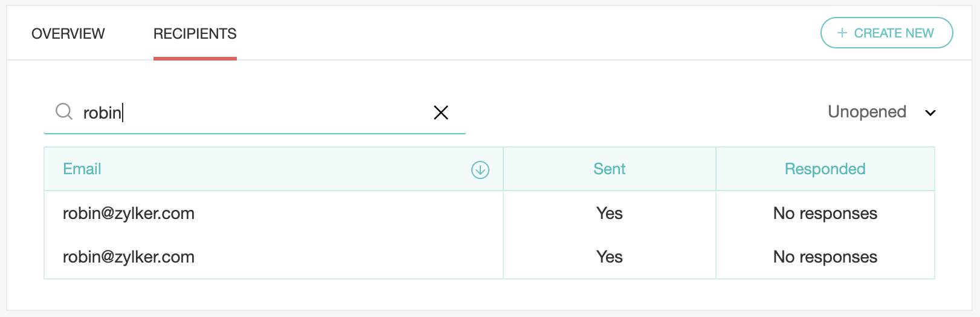Screen dimensions: 980x317
Task: Open the Unopened filter dropdown
Action: pyautogui.click(x=867, y=112)
